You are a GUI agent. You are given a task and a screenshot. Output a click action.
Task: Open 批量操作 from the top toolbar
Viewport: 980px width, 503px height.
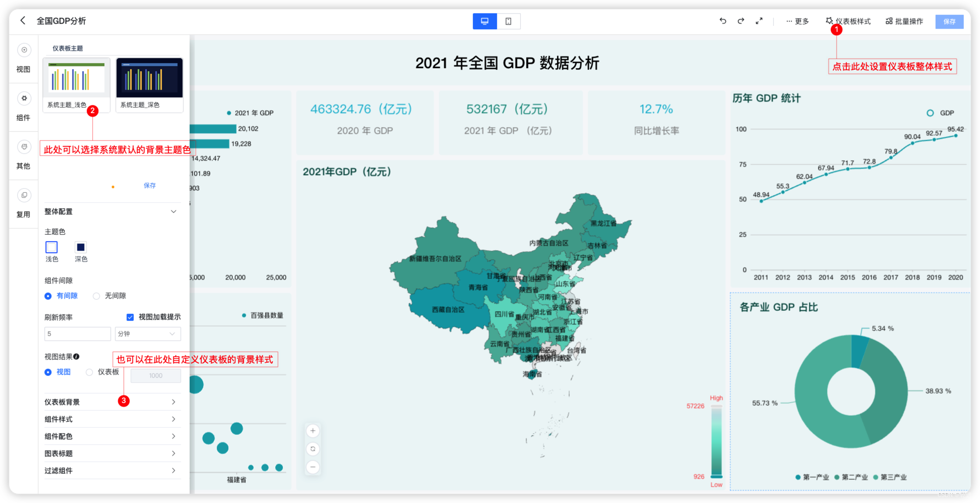904,21
